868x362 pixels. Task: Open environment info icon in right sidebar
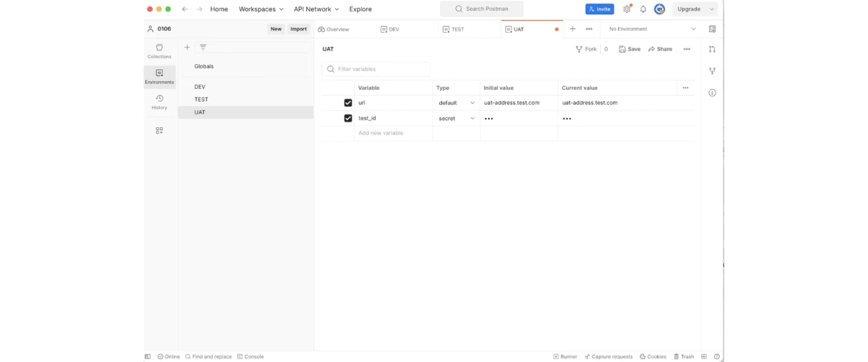tap(712, 93)
